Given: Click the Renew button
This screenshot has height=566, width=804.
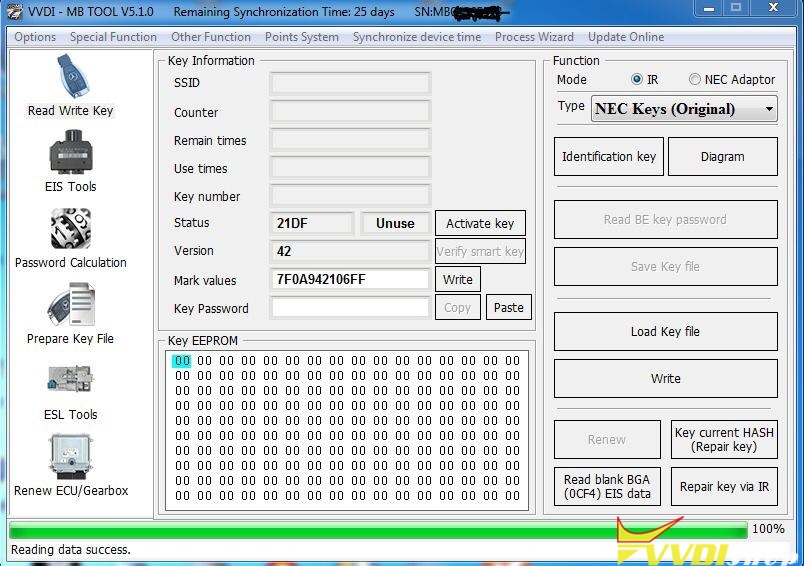Looking at the screenshot, I should [607, 439].
